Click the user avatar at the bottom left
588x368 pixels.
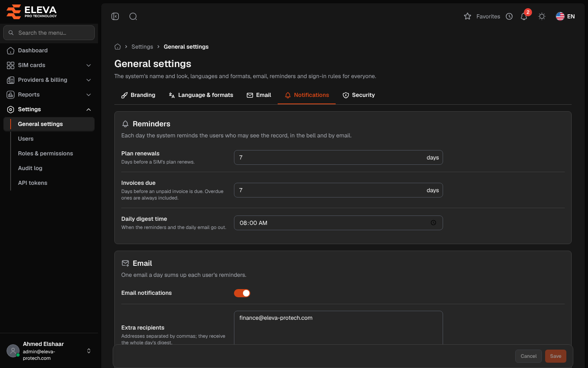(13, 351)
